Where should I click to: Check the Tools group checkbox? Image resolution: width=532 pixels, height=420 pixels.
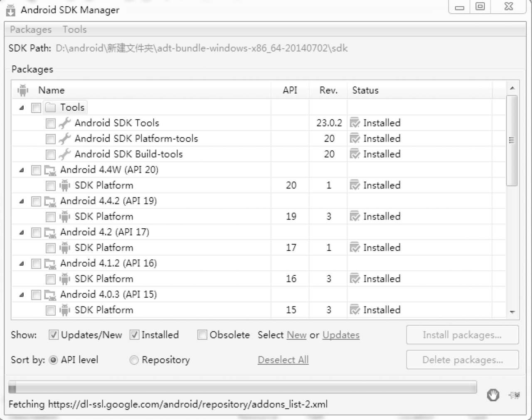36,108
